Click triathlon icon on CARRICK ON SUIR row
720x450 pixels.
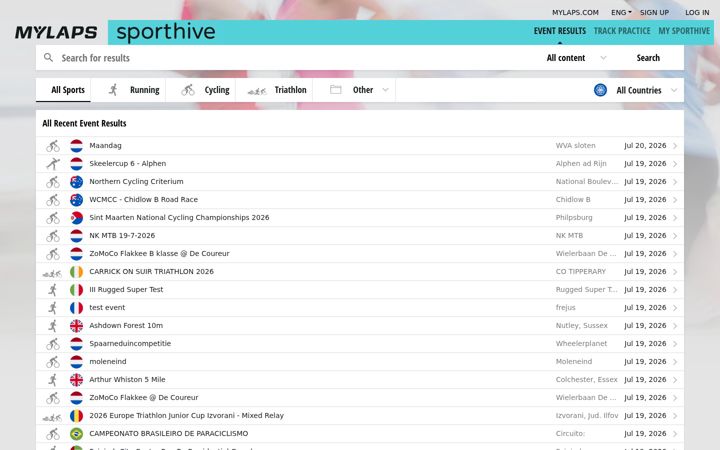pyautogui.click(x=52, y=274)
